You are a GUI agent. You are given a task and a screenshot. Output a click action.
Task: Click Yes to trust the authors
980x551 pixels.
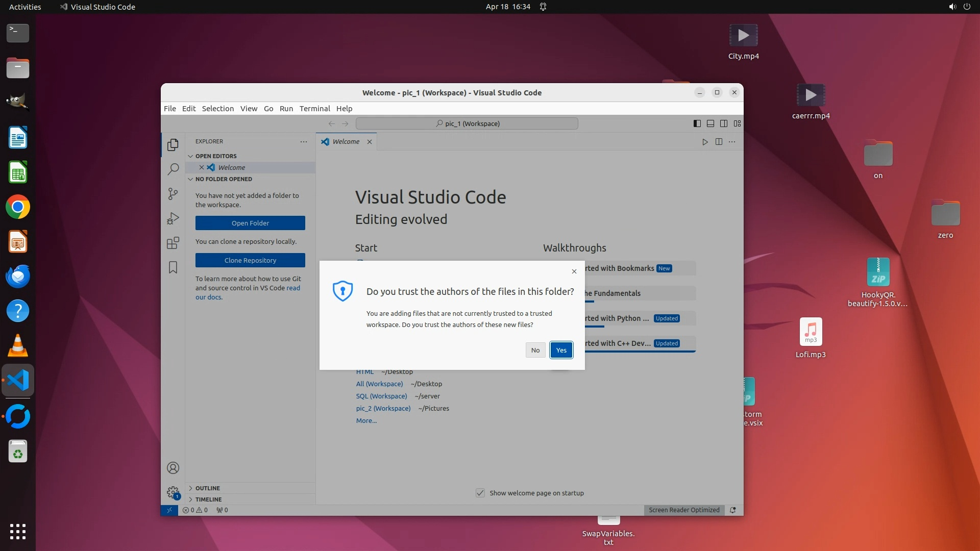[561, 350]
